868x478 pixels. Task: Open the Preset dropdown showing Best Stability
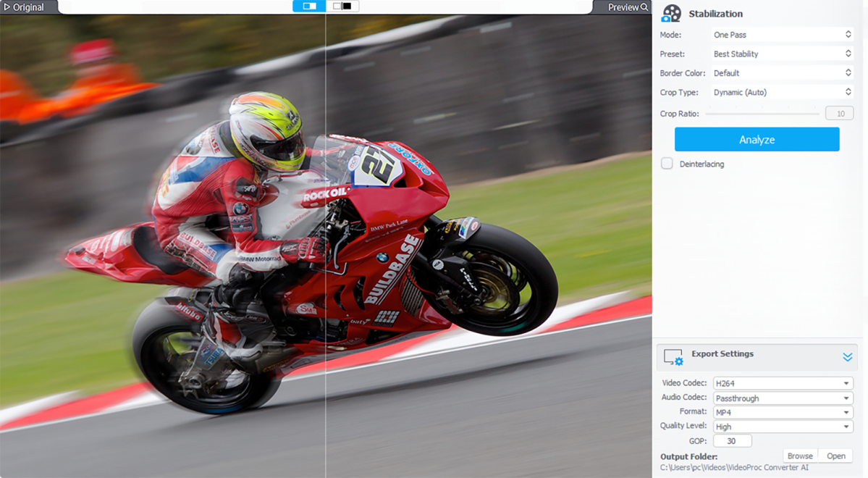point(782,54)
